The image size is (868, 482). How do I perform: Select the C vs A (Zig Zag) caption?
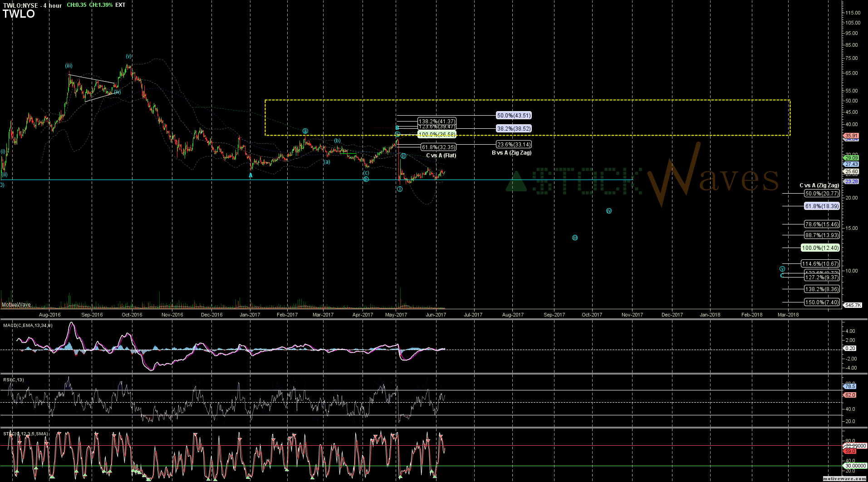[819, 185]
